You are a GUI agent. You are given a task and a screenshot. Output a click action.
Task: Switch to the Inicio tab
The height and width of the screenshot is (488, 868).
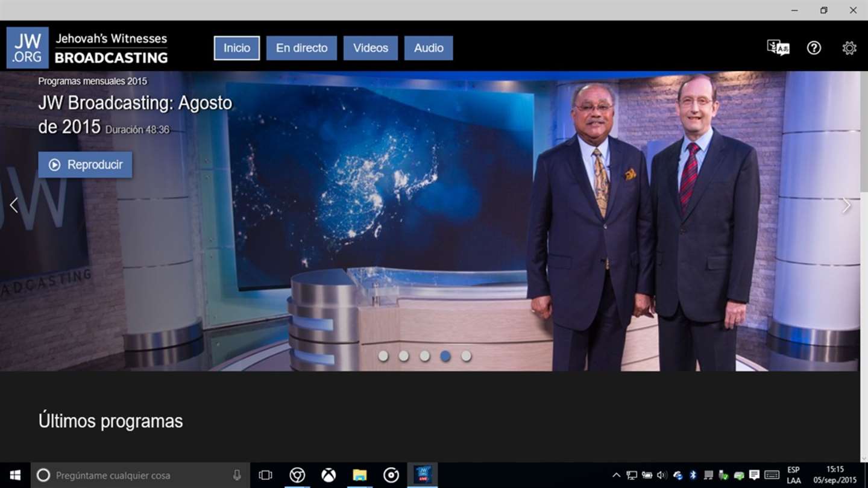(237, 48)
